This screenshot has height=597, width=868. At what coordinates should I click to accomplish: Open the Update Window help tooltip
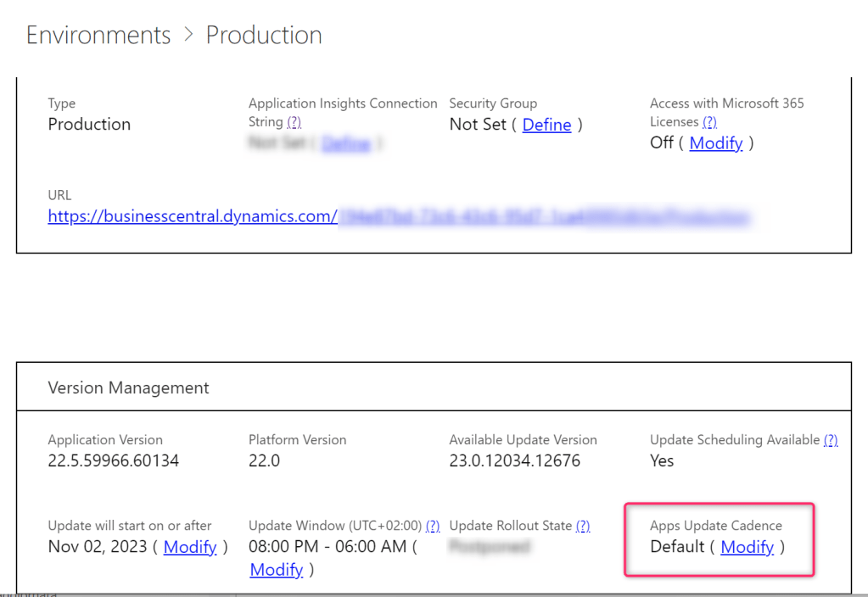tap(433, 526)
